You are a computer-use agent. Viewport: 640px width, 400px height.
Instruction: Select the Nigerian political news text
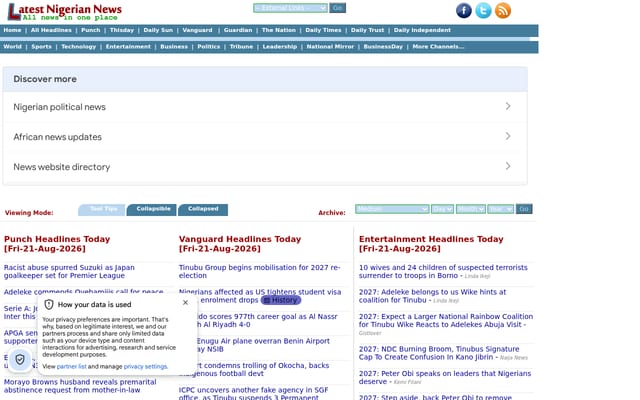(x=60, y=107)
